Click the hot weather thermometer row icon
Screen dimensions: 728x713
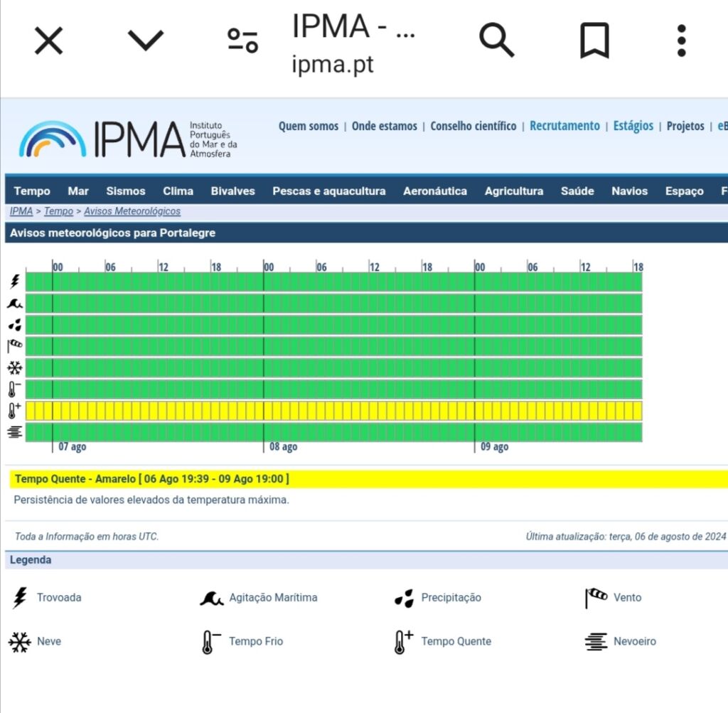click(x=15, y=411)
